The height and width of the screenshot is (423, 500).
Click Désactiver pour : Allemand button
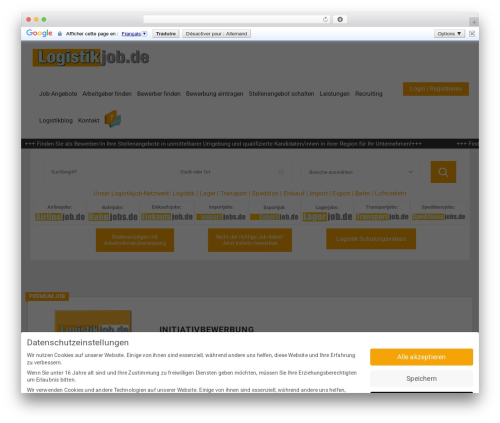coord(216,34)
